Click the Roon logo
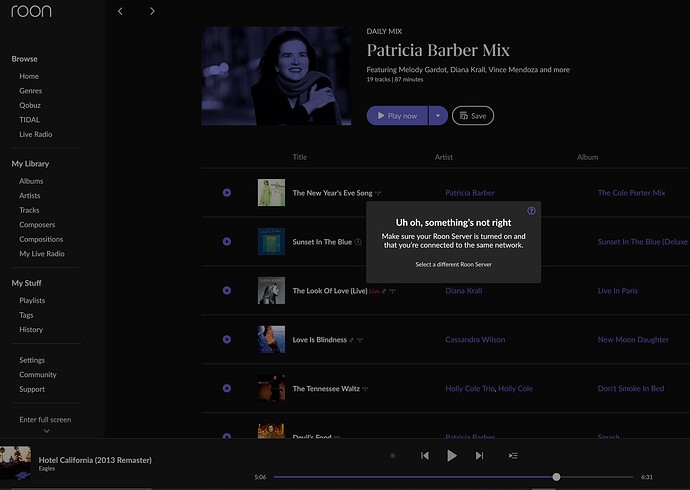Image resolution: width=690 pixels, height=490 pixels. pos(31,11)
